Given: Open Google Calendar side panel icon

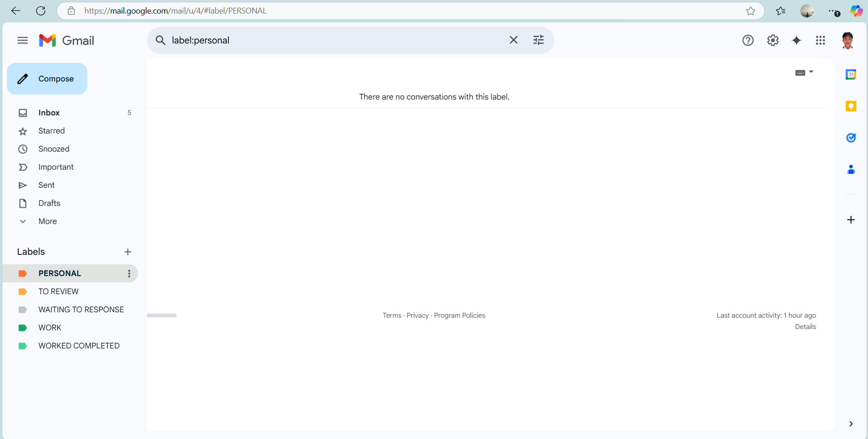Looking at the screenshot, I should [x=851, y=74].
